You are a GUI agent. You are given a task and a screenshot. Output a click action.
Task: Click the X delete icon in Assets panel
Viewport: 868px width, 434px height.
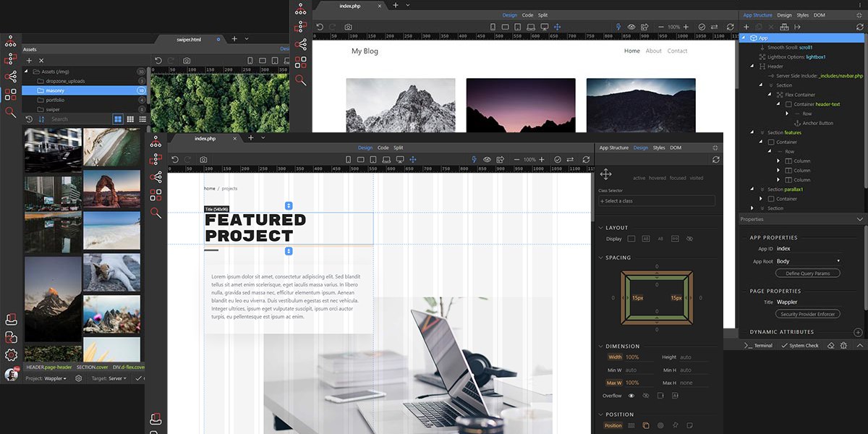tap(41, 61)
